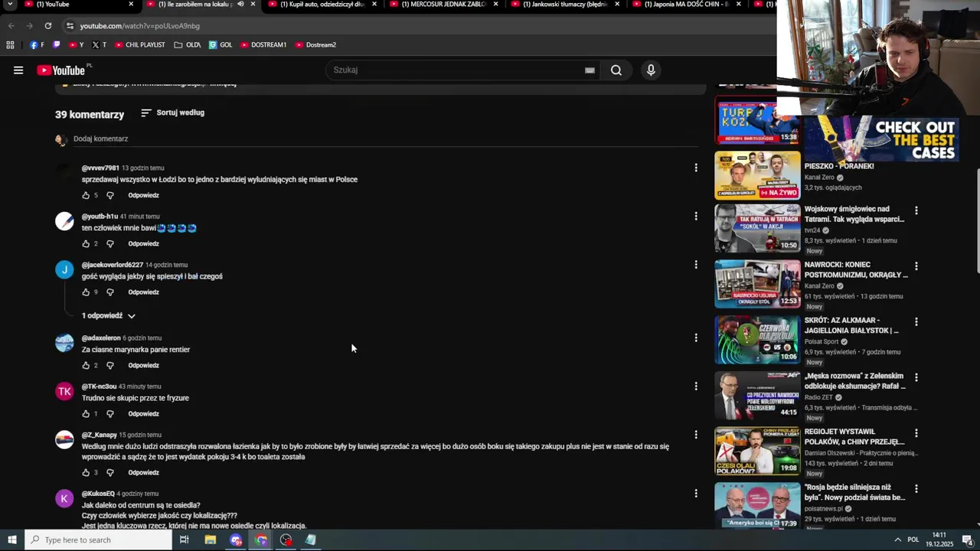Mute the tab via its speaker icon
Screen dimensions: 980x551
(x=240, y=5)
